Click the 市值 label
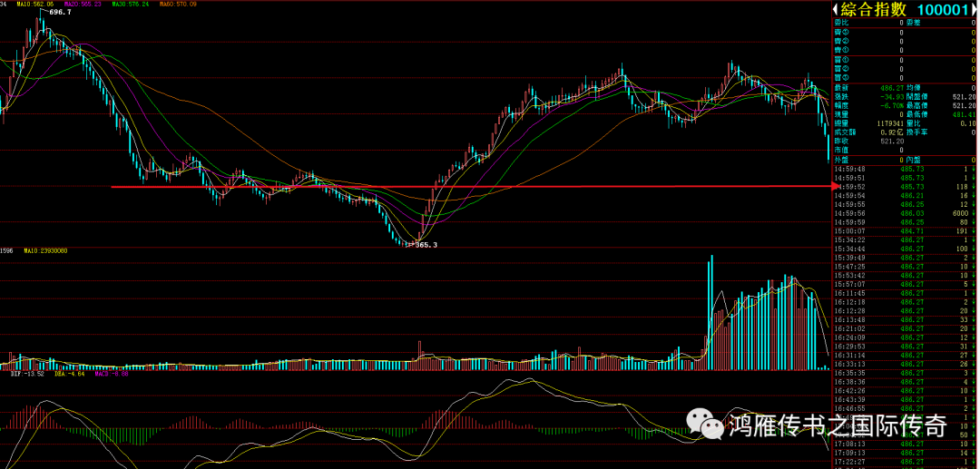The width and height of the screenshot is (980, 469). click(x=842, y=150)
